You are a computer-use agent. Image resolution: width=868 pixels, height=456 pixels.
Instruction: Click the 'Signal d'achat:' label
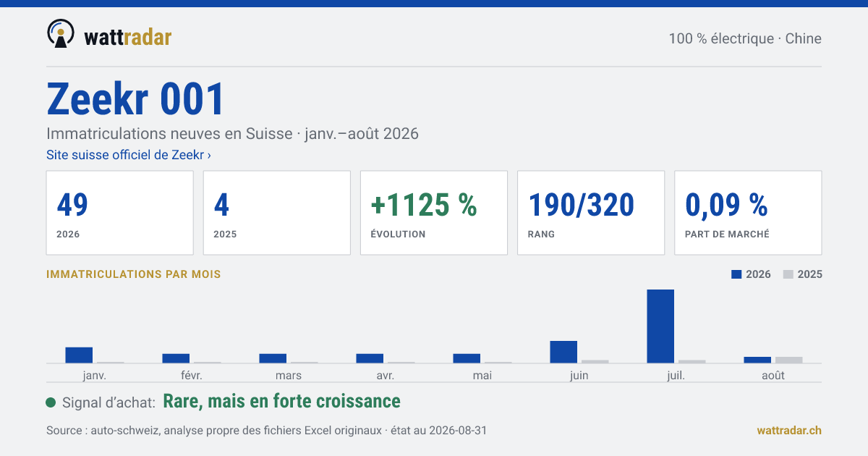tap(109, 402)
